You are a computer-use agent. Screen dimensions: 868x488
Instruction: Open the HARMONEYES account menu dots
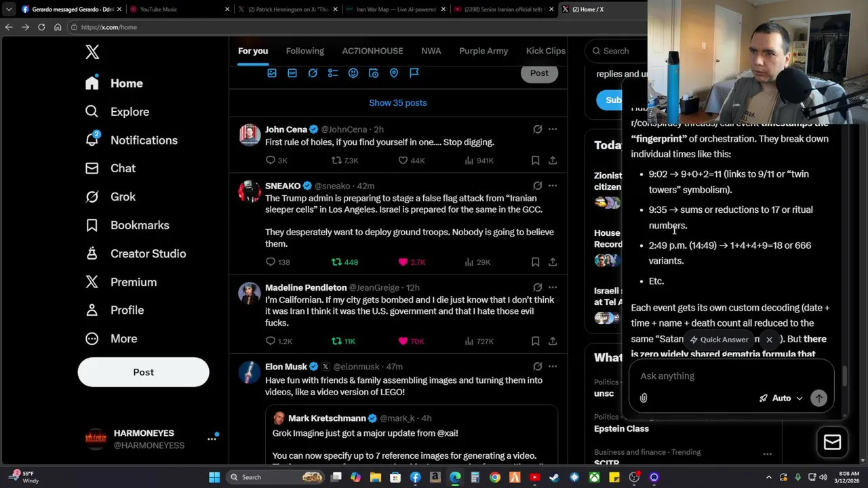click(212, 439)
